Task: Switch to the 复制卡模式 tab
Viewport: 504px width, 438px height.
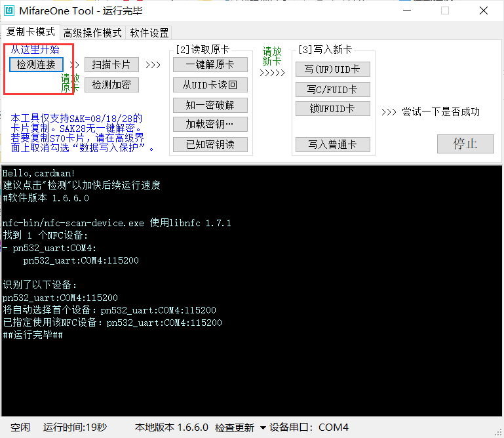Action: pyautogui.click(x=31, y=32)
